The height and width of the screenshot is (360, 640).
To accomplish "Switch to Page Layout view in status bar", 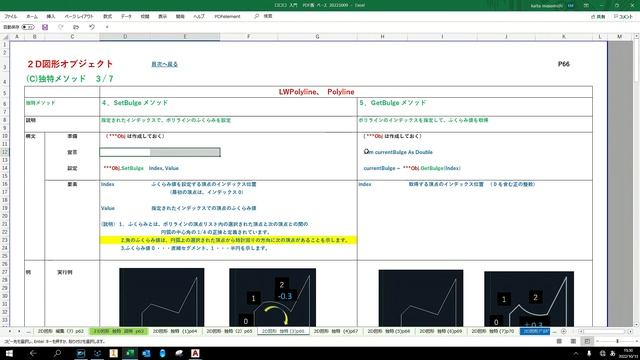I will point(573,341).
